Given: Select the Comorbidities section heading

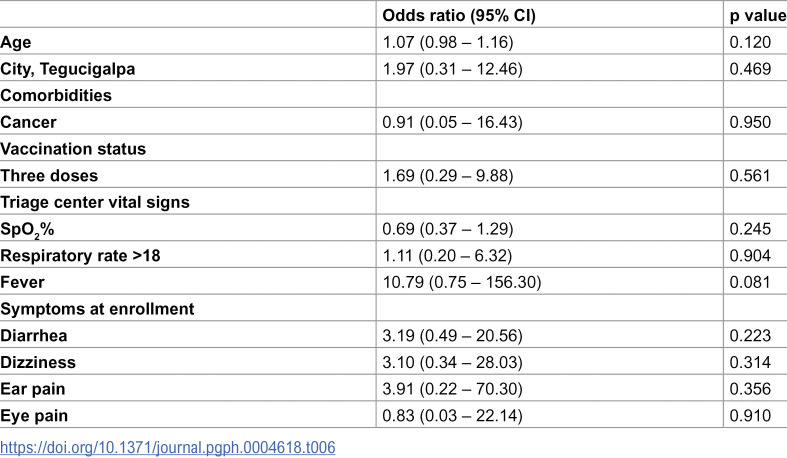Looking at the screenshot, I should tap(56, 95).
